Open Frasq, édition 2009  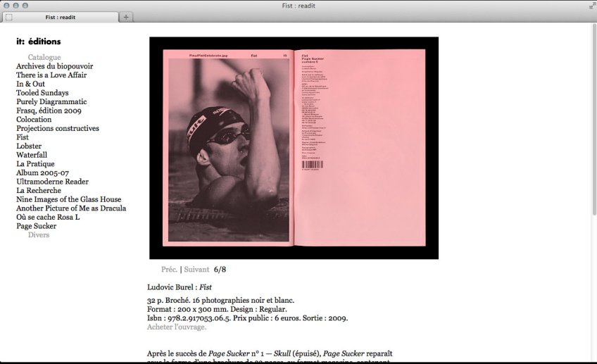click(49, 111)
